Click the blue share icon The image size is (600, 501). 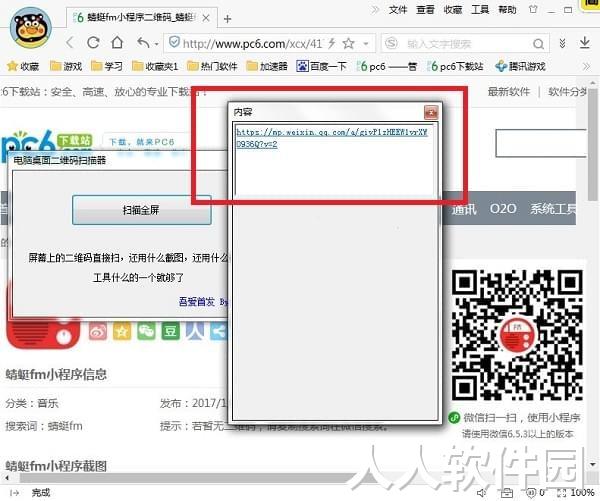click(218, 332)
